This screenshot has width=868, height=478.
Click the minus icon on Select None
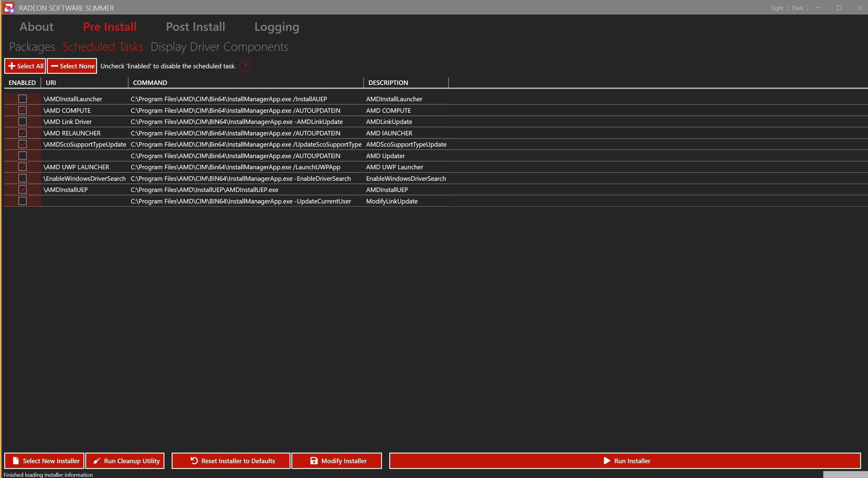pos(55,66)
